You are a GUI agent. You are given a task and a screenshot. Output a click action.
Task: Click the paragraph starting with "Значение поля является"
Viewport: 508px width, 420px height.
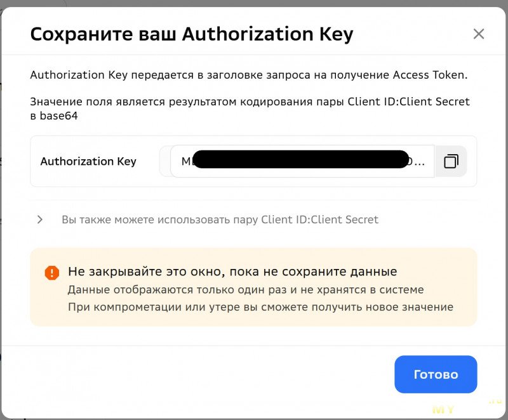(x=250, y=102)
